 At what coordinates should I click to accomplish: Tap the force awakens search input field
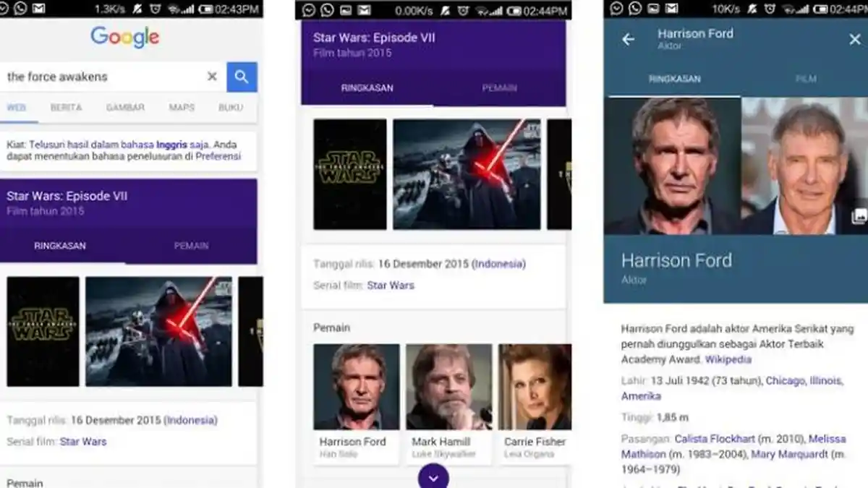[x=101, y=77]
